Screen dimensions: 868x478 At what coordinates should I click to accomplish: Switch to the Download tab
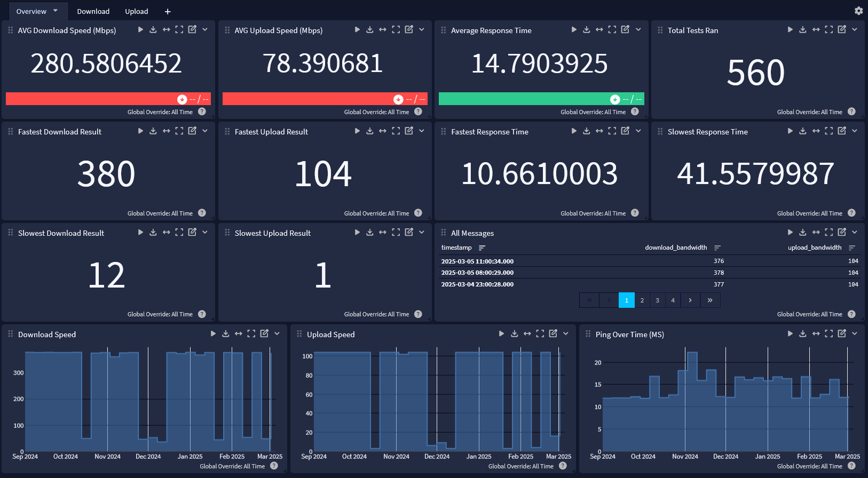93,11
